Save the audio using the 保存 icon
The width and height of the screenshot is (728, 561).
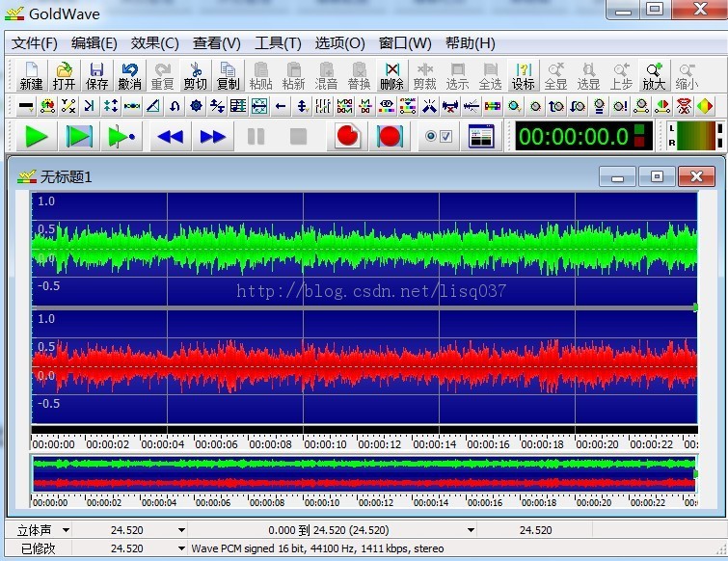(x=96, y=75)
